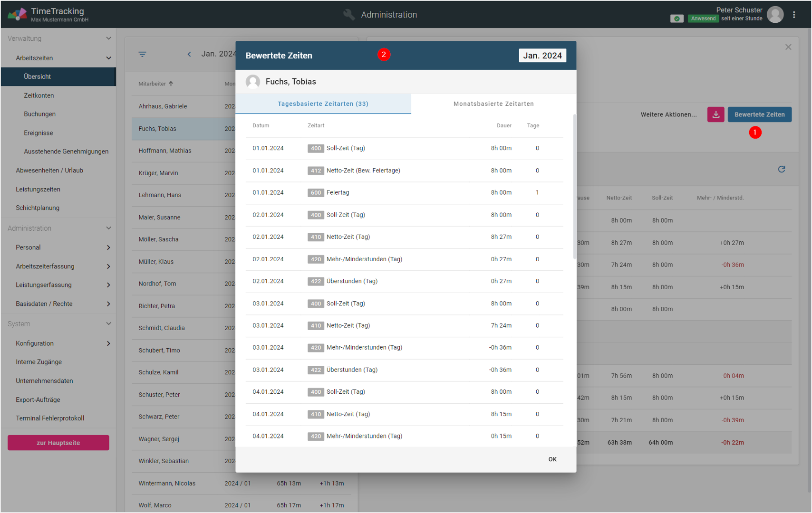Switch to Monatsbasierte Zeitarten tab
Image resolution: width=812 pixels, height=513 pixels.
[x=493, y=104]
